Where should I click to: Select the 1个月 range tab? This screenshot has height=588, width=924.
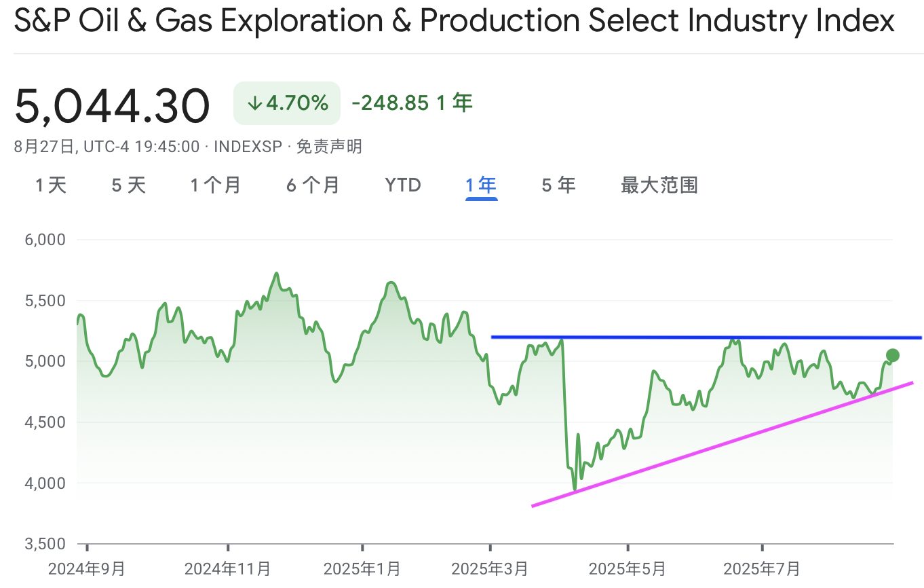(216, 185)
